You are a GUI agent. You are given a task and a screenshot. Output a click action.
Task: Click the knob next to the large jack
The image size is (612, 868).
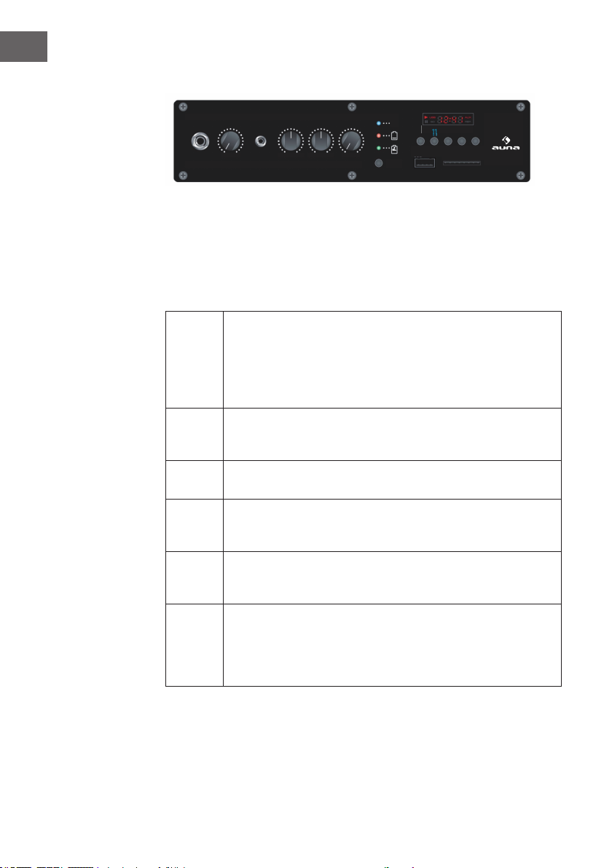(x=230, y=141)
